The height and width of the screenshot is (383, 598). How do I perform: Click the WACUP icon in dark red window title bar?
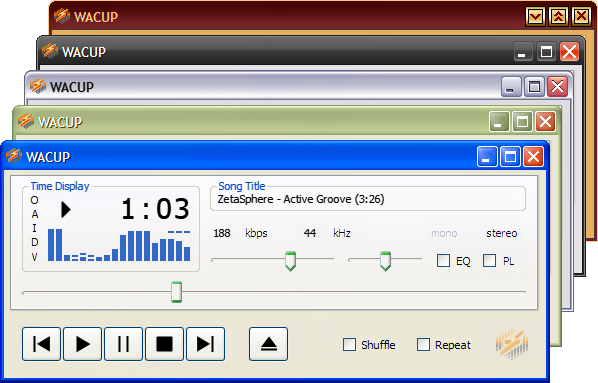pos(62,16)
